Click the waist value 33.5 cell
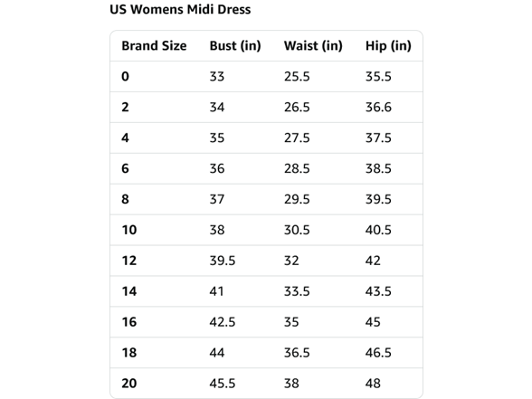This screenshot has height=399, width=532. (x=297, y=291)
